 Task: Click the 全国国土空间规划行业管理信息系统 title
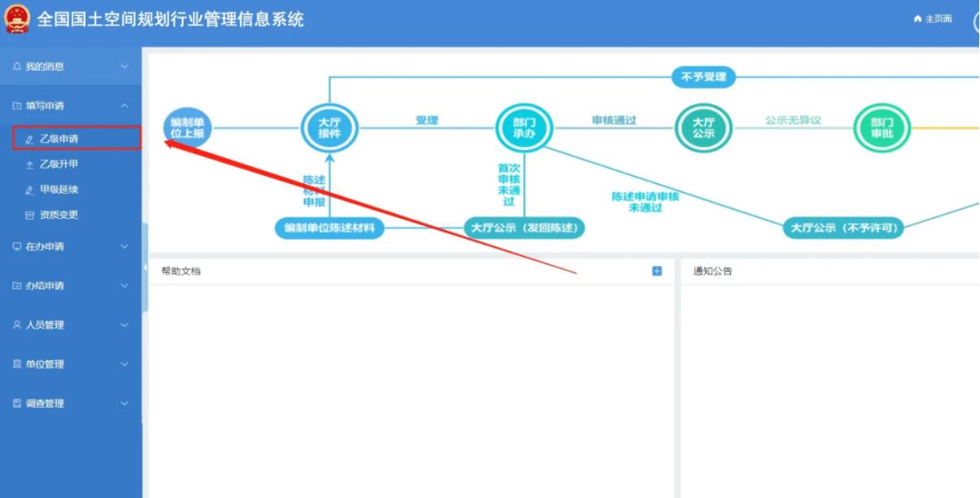coord(170,19)
